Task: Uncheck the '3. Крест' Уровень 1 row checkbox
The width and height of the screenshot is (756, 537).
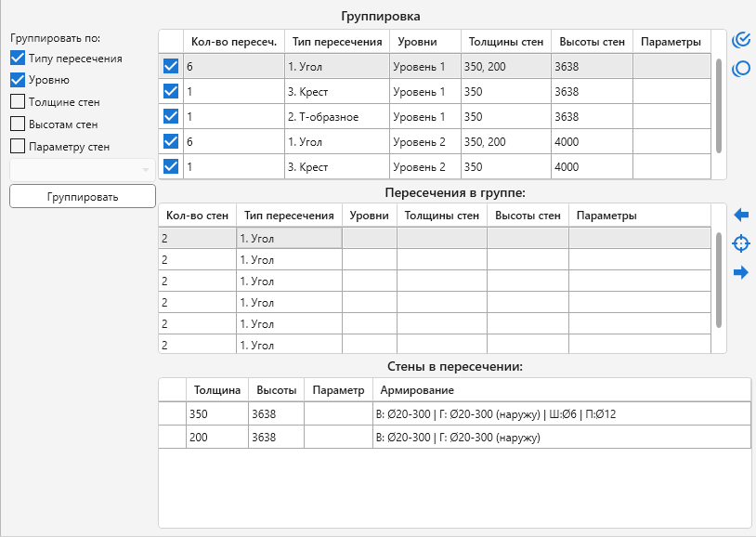Action: click(171, 92)
